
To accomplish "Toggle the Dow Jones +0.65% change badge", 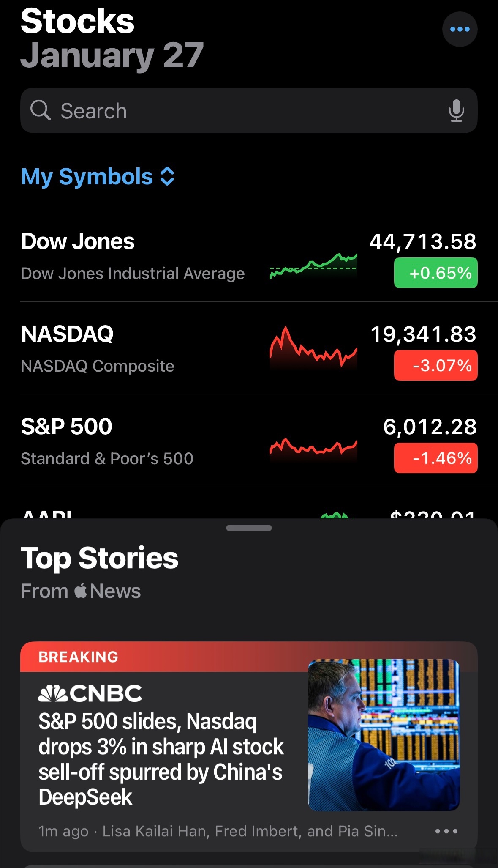I will click(435, 273).
